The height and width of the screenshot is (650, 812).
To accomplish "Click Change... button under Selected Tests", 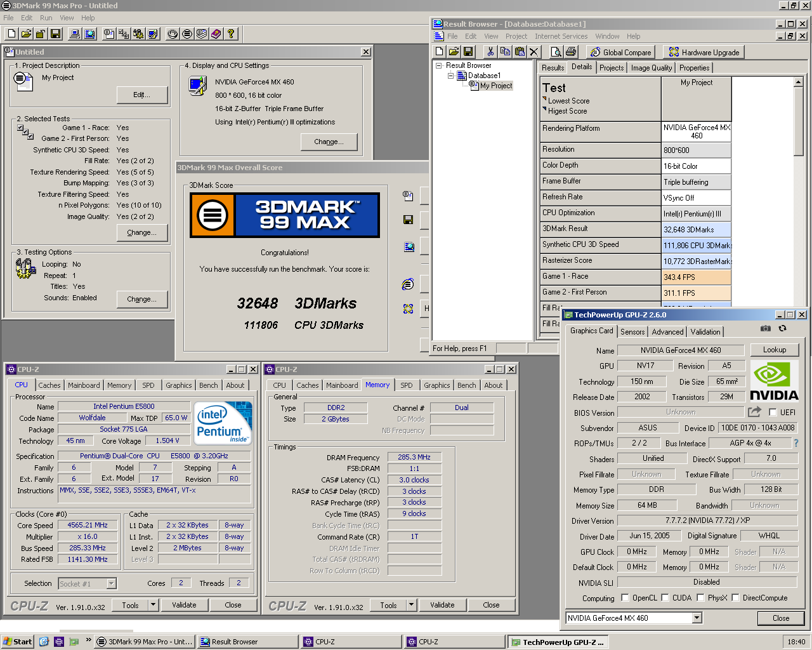I will (142, 233).
